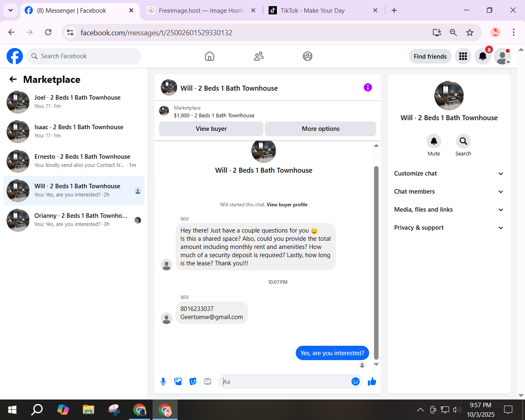The width and height of the screenshot is (525, 420).
Task: Bookmark this tab with star icon
Action: tap(470, 32)
